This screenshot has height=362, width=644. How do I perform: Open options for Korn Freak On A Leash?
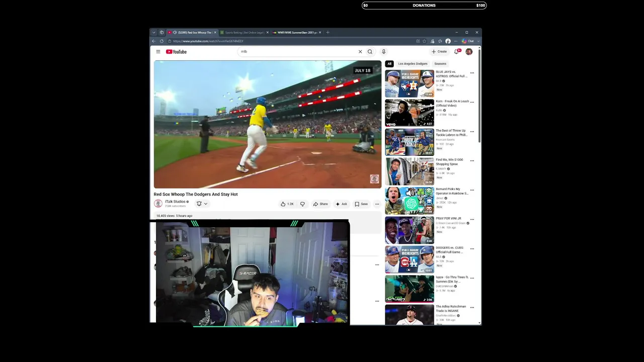472,102
